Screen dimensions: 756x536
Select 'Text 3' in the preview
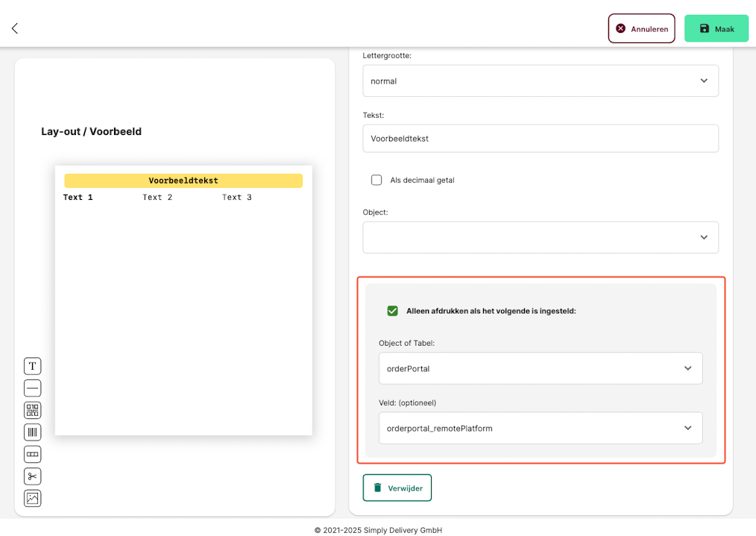(237, 197)
